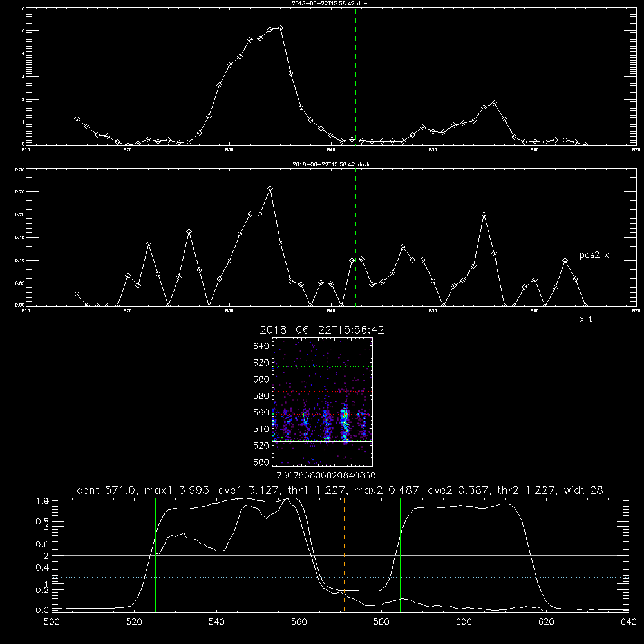
Task: Click the green vertical line near 563 in the bottom plot
Action: 310,554
